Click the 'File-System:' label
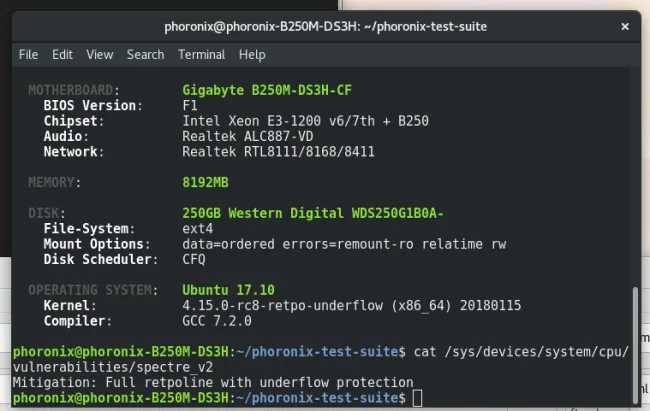 coord(89,229)
